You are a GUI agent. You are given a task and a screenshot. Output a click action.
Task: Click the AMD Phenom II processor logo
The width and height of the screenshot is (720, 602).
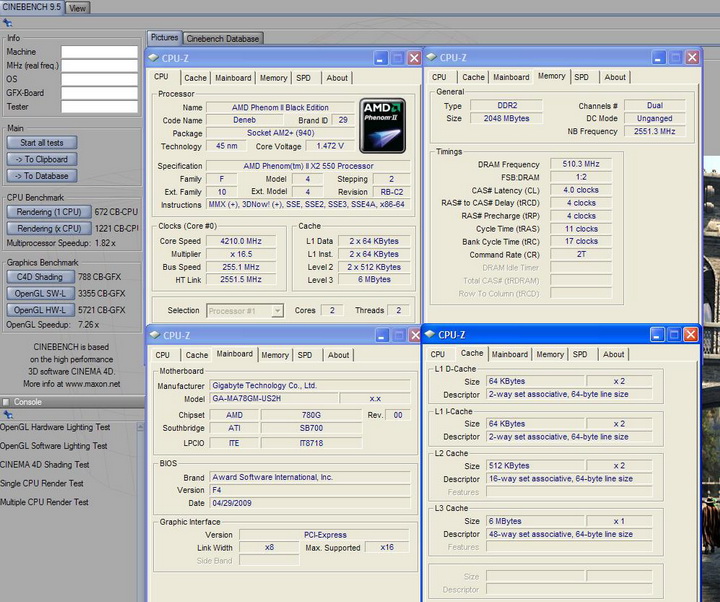point(382,124)
